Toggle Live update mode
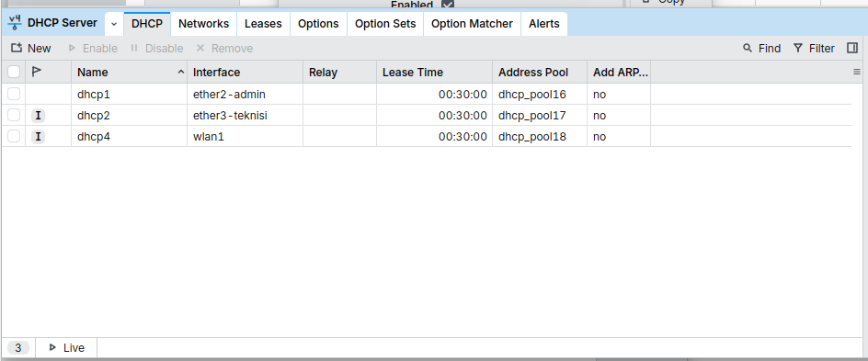This screenshot has height=361, width=868. click(66, 348)
